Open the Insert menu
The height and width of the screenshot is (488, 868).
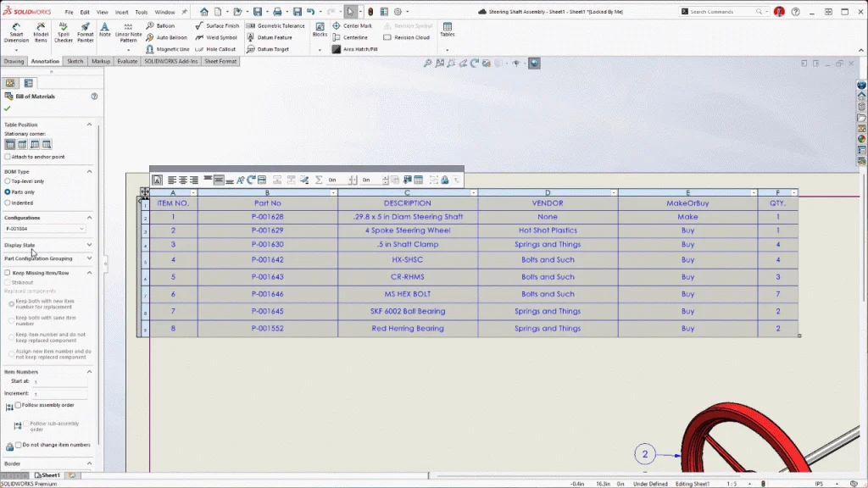[x=122, y=13]
